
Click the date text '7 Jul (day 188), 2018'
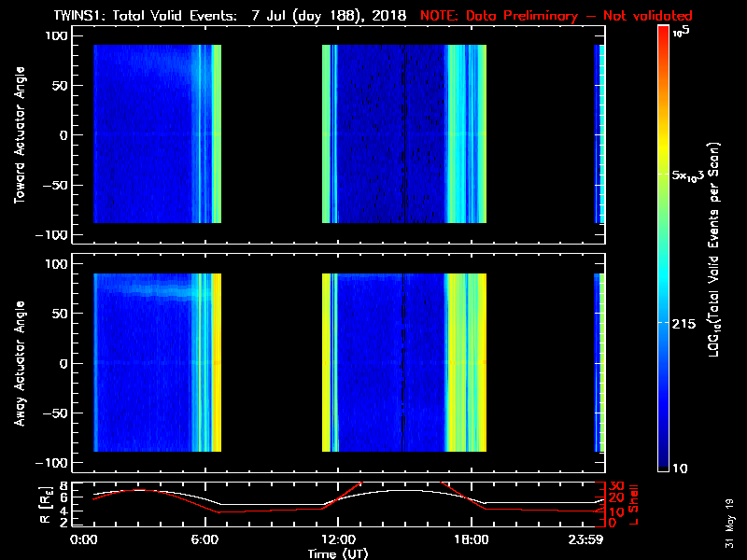[x=329, y=16]
